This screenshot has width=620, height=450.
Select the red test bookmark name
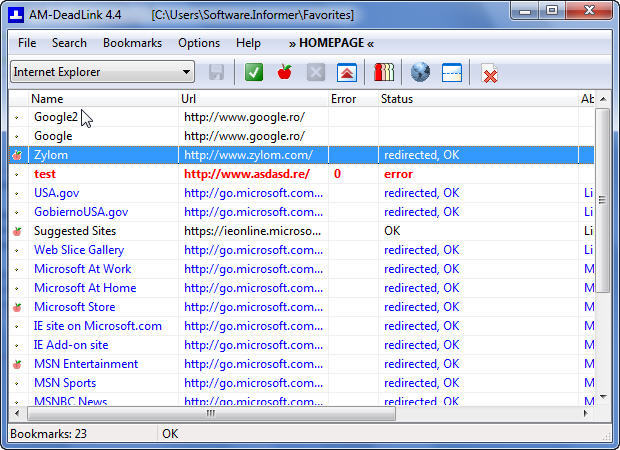pos(45,174)
